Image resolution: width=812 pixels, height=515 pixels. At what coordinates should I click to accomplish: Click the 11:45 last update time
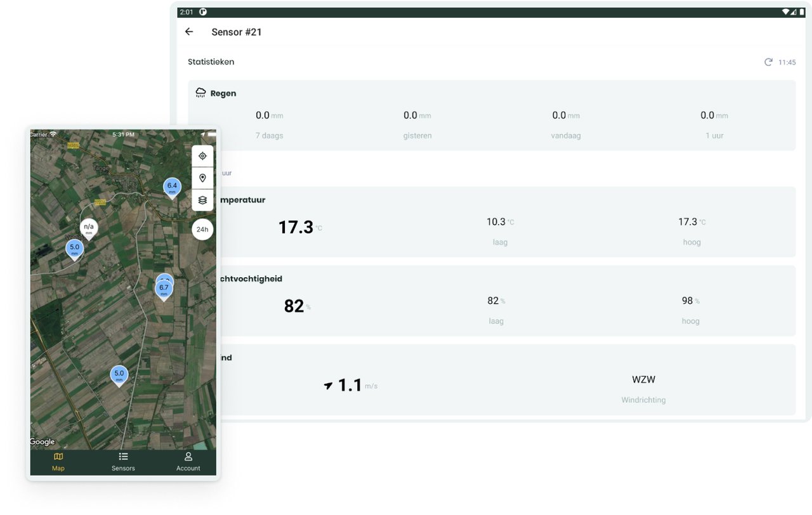pyautogui.click(x=787, y=63)
